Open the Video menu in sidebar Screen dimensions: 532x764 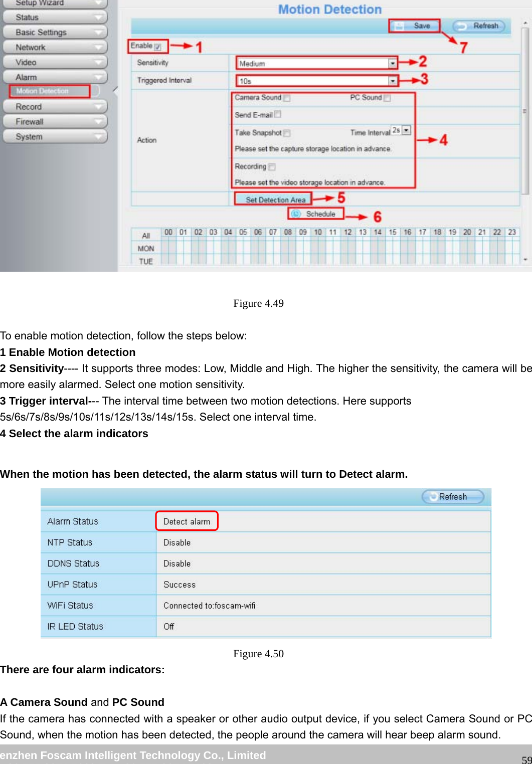55,63
